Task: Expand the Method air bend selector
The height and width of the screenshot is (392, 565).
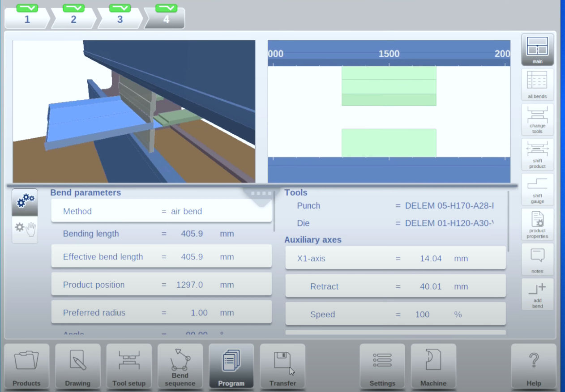Action: (x=161, y=211)
